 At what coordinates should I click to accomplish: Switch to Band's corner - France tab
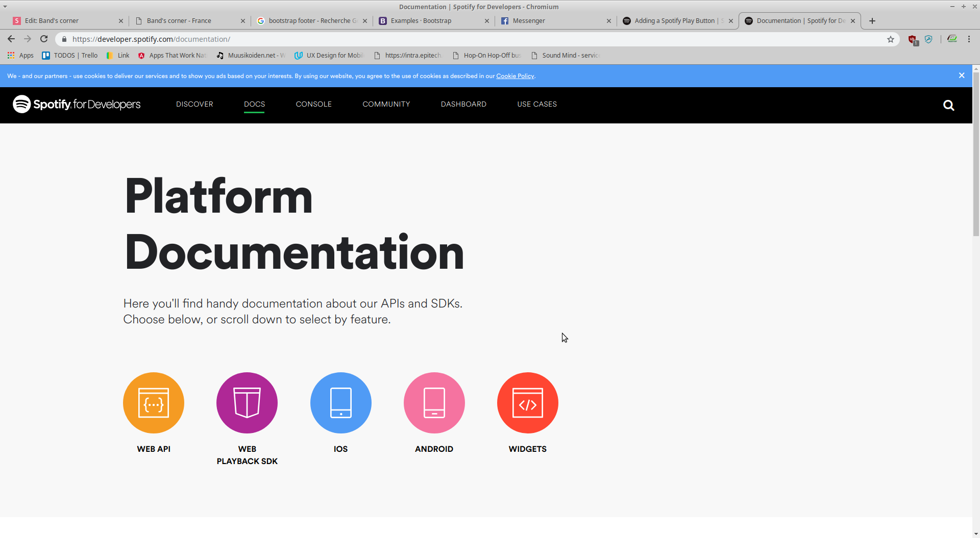click(189, 21)
